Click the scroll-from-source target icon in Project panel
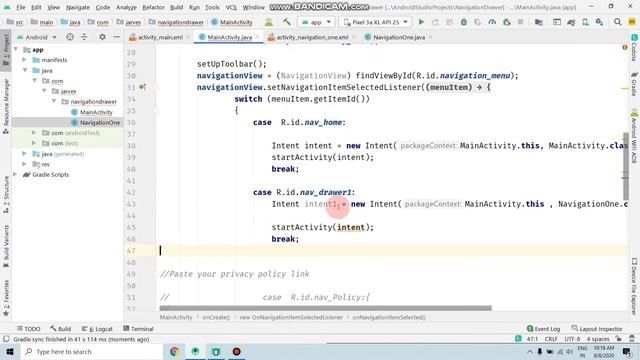 tap(70, 37)
